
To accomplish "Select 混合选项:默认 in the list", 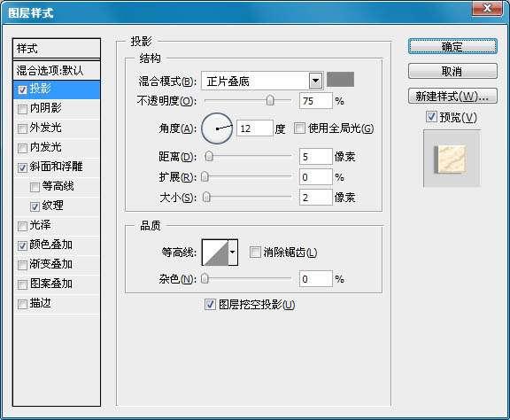I will tap(57, 70).
